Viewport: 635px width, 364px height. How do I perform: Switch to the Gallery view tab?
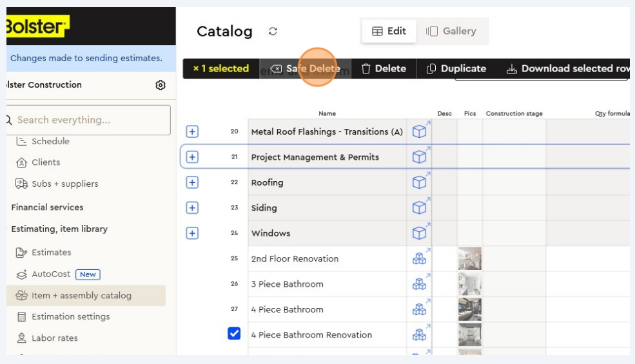tap(451, 31)
